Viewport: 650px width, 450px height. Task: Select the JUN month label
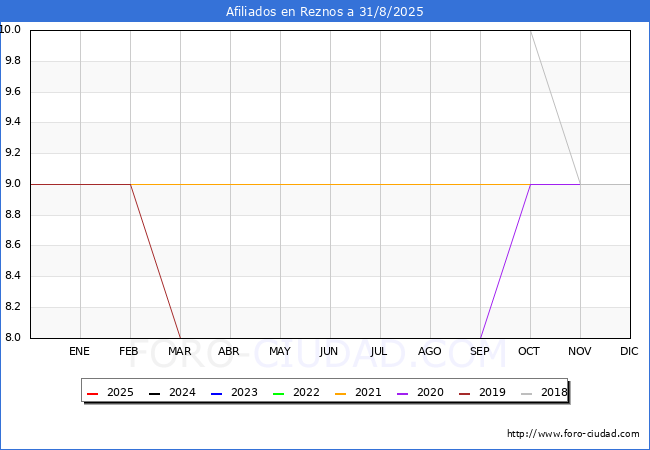click(x=330, y=351)
